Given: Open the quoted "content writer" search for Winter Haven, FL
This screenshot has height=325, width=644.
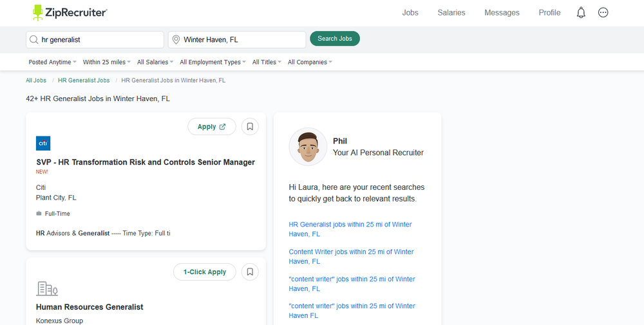Looking at the screenshot, I should 352,284.
